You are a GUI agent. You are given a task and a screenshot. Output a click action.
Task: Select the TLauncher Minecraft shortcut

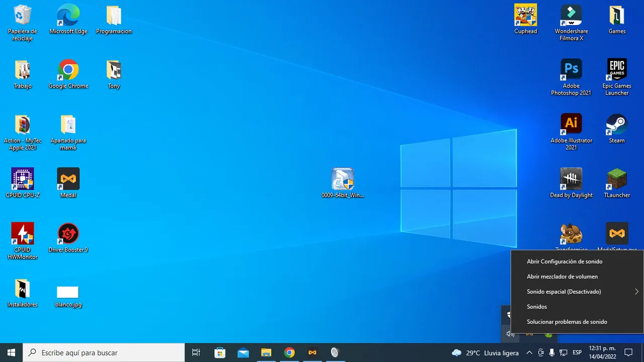617,184
